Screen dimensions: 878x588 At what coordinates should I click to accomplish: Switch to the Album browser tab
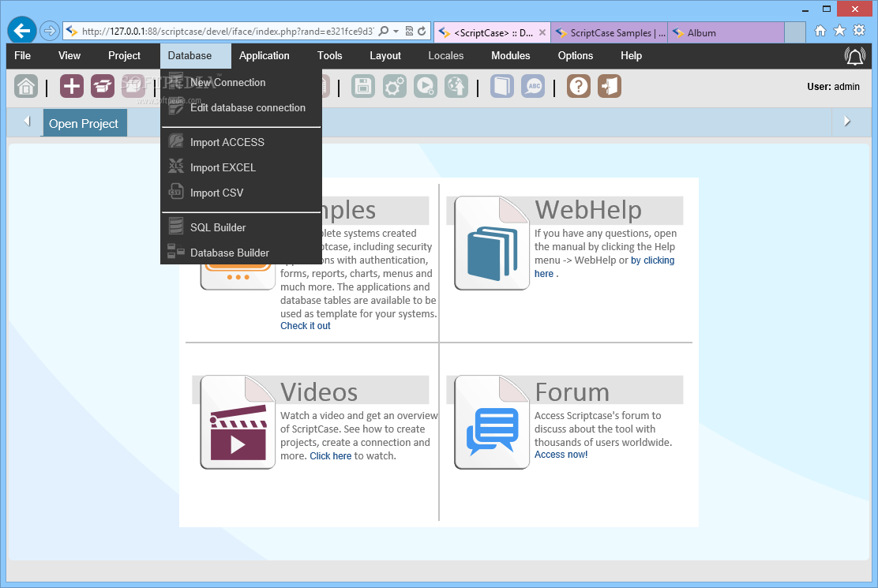(726, 32)
